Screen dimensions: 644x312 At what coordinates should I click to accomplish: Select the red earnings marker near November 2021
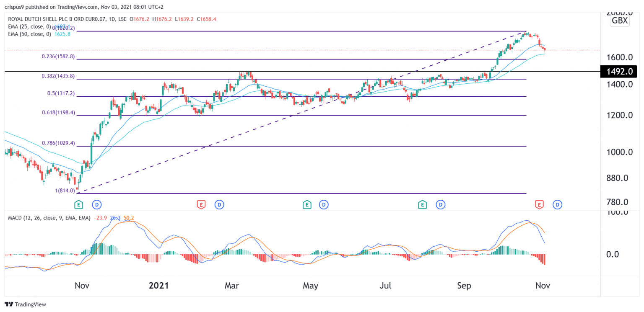click(x=539, y=205)
